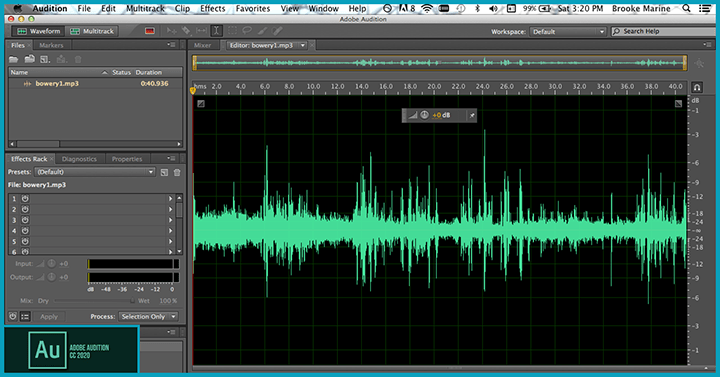Open macOS Spotlight search icon
Image resolution: width=720 pixels, height=377 pixels.
click(686, 8)
